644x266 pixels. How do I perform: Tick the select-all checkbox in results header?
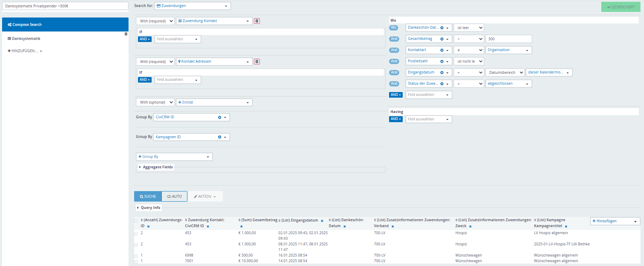136,221
